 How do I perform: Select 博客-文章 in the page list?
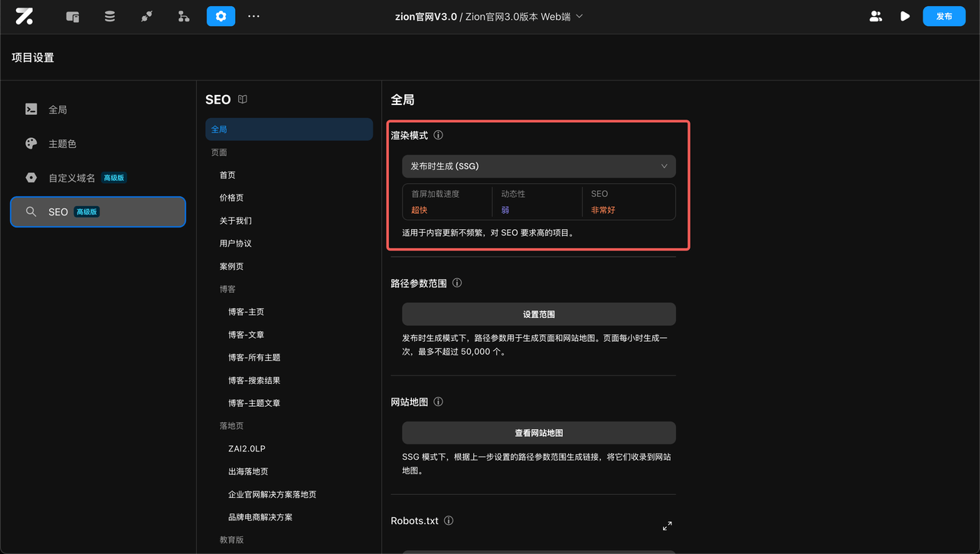247,334
